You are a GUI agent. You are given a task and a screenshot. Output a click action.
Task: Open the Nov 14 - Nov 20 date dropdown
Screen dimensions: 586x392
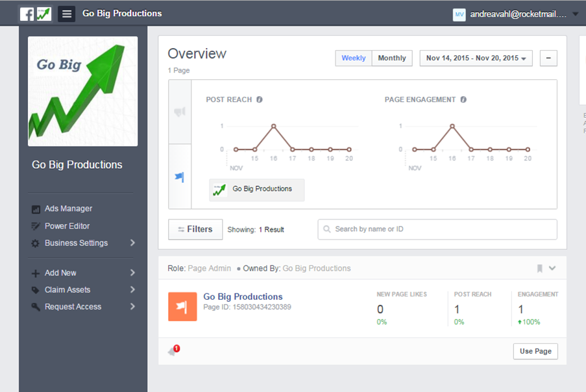coord(476,58)
